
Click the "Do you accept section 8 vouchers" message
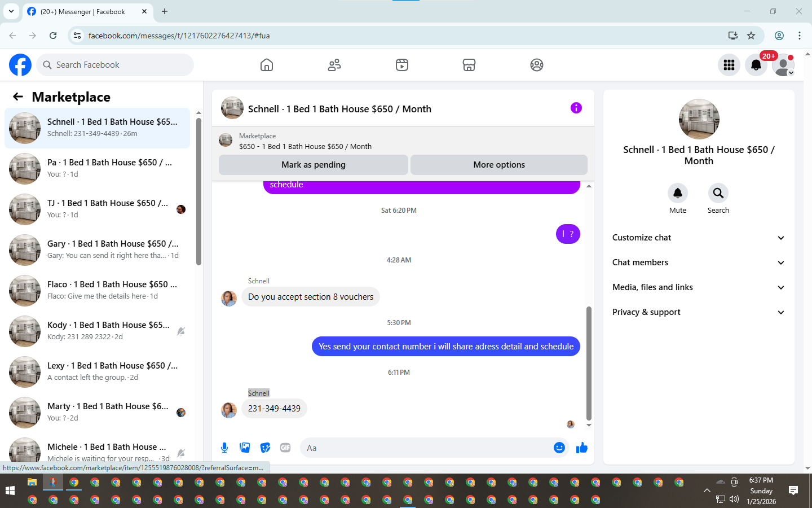311,297
